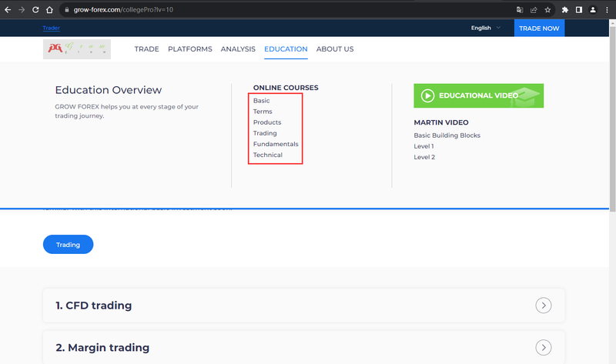Click the 1. CFD trading title

pos(93,306)
